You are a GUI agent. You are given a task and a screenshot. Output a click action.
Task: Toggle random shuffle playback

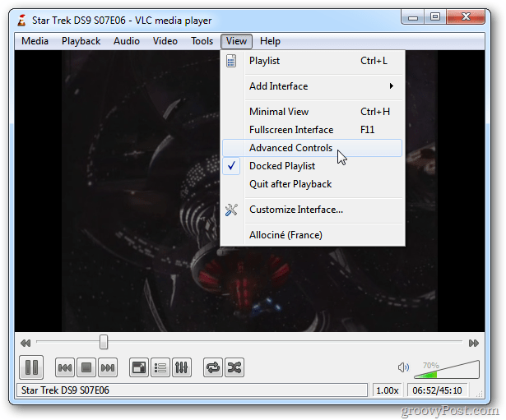[x=234, y=367]
